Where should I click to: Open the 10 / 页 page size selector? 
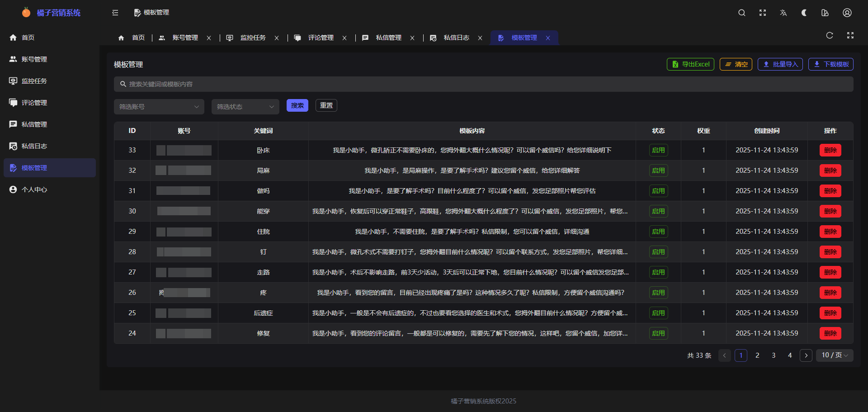[x=834, y=355]
